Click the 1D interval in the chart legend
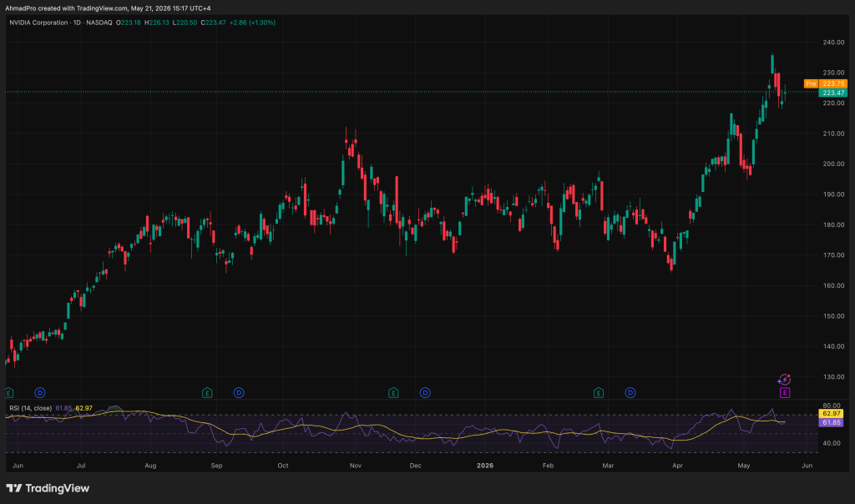This screenshot has height=504, width=855. (x=77, y=23)
